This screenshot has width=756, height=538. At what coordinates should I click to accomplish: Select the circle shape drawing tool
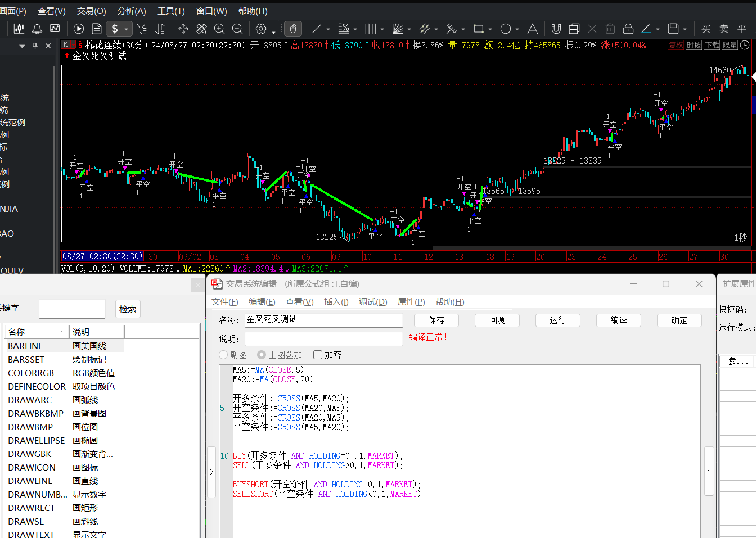pyautogui.click(x=506, y=29)
